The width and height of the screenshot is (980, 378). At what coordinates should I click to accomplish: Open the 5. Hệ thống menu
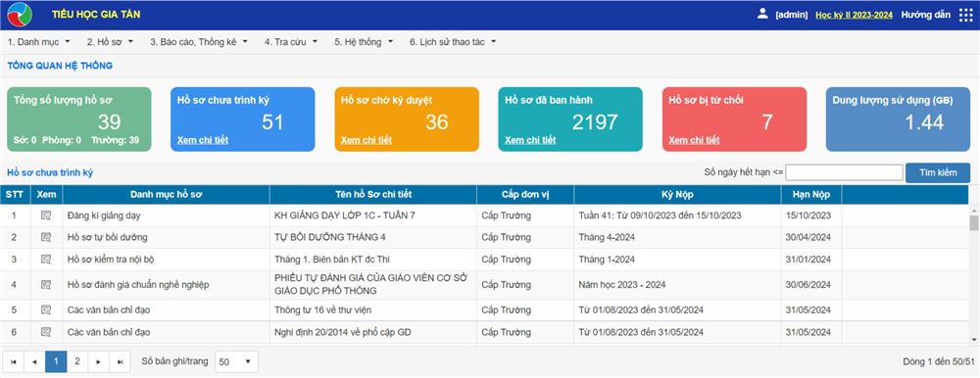click(364, 42)
